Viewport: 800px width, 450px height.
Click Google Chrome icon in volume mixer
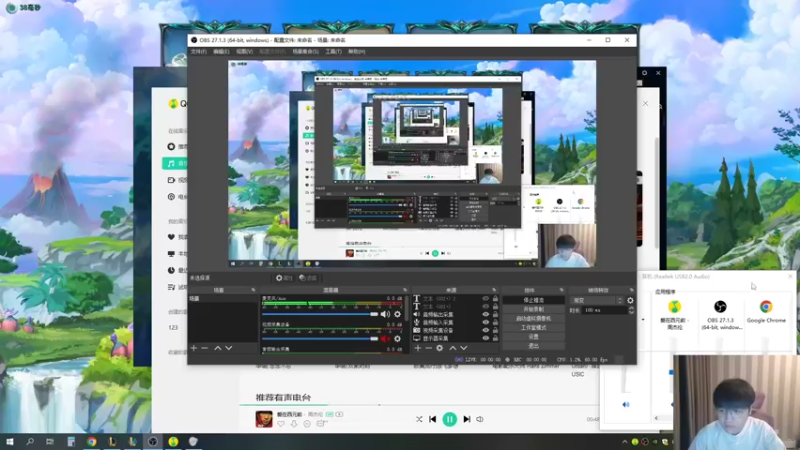766,307
